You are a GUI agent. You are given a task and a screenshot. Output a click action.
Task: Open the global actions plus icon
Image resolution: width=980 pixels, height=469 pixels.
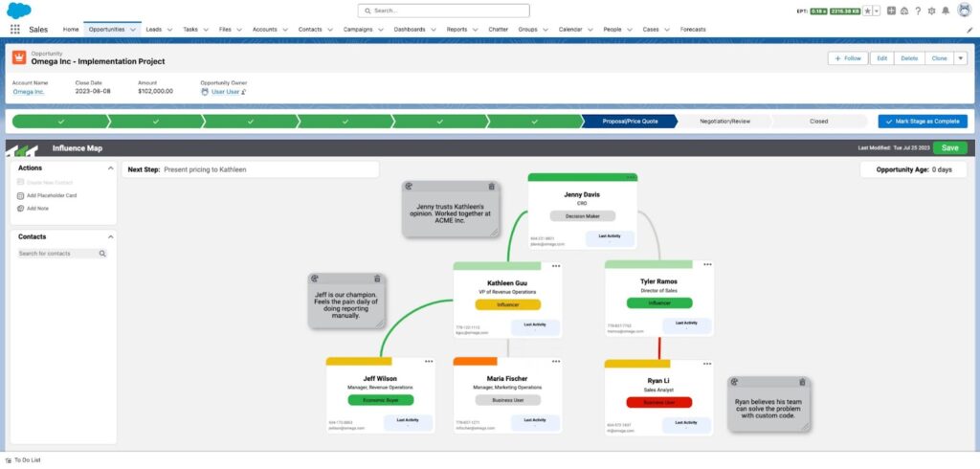pyautogui.click(x=891, y=11)
